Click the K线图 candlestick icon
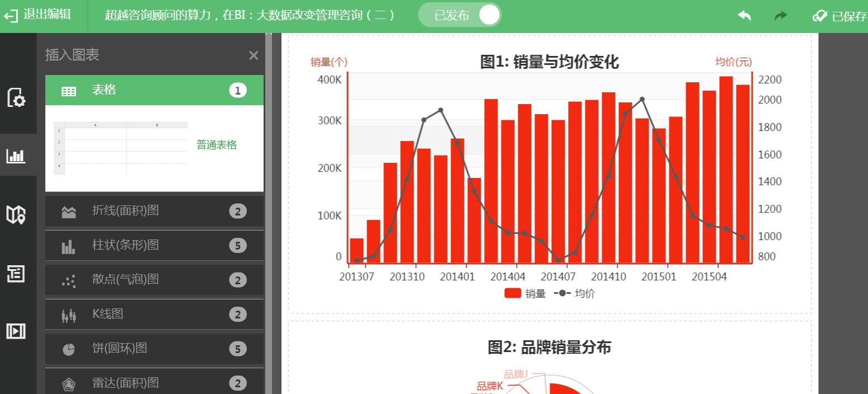Viewport: 868px width, 394px height. click(68, 316)
